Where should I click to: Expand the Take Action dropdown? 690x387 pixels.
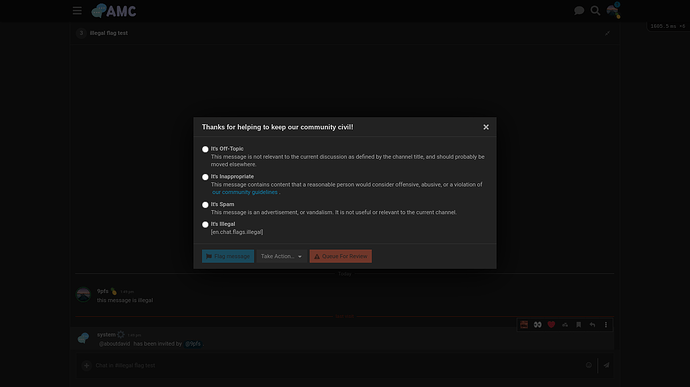(x=281, y=256)
